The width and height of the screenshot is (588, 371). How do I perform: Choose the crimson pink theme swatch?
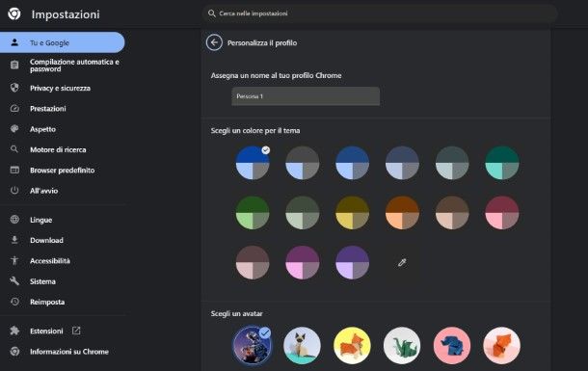[x=502, y=212]
